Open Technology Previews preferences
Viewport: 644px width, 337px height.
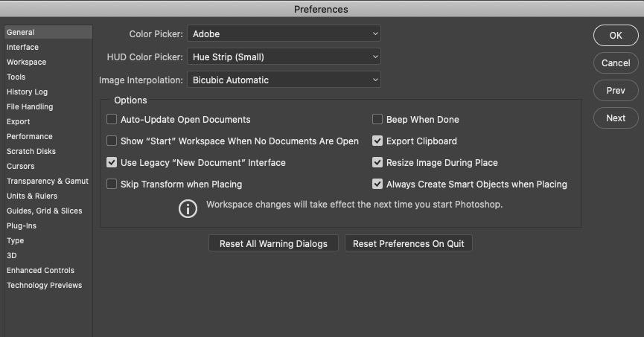pos(45,285)
